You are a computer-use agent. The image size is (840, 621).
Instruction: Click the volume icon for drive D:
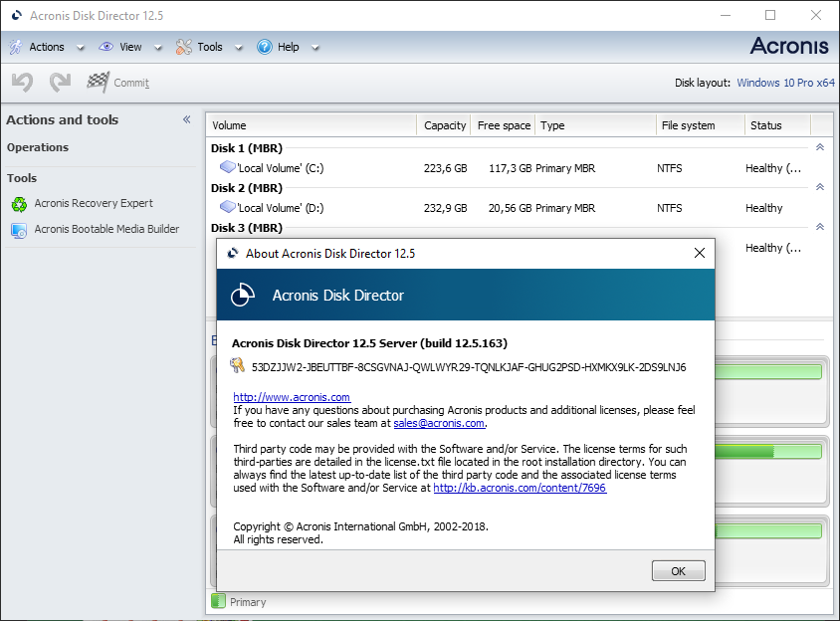pos(227,207)
